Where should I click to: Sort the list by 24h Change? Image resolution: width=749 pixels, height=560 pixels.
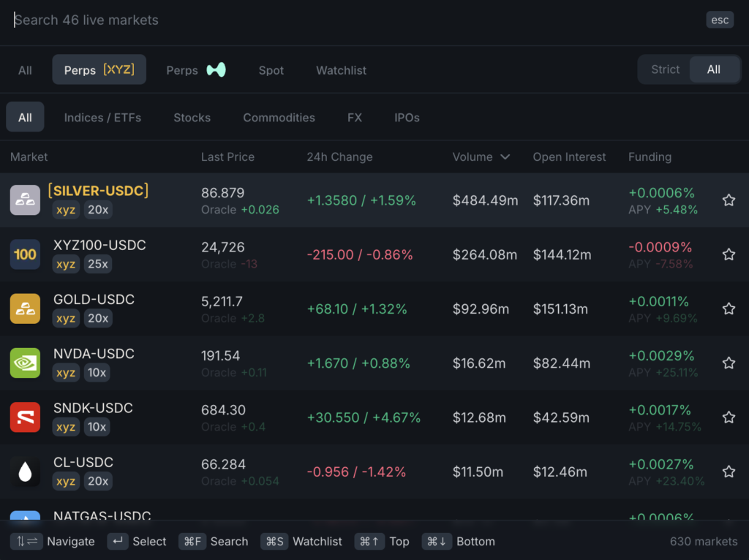click(339, 157)
